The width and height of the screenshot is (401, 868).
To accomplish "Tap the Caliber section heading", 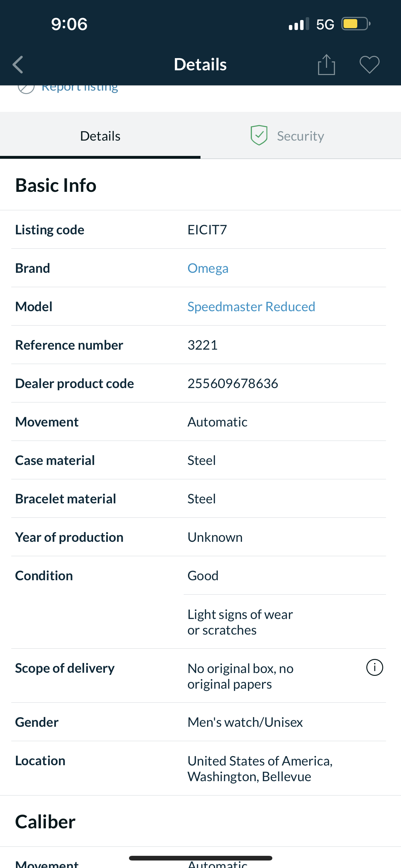I will (45, 821).
